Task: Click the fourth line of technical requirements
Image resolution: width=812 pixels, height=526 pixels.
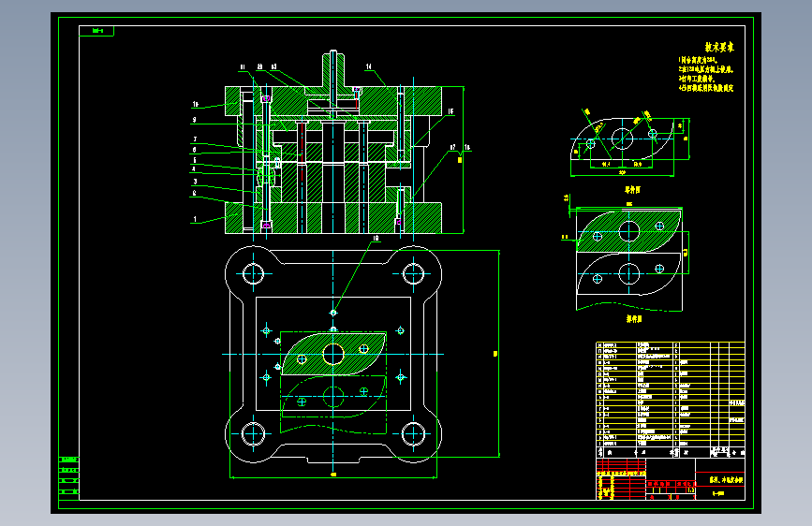Action: click(x=706, y=88)
